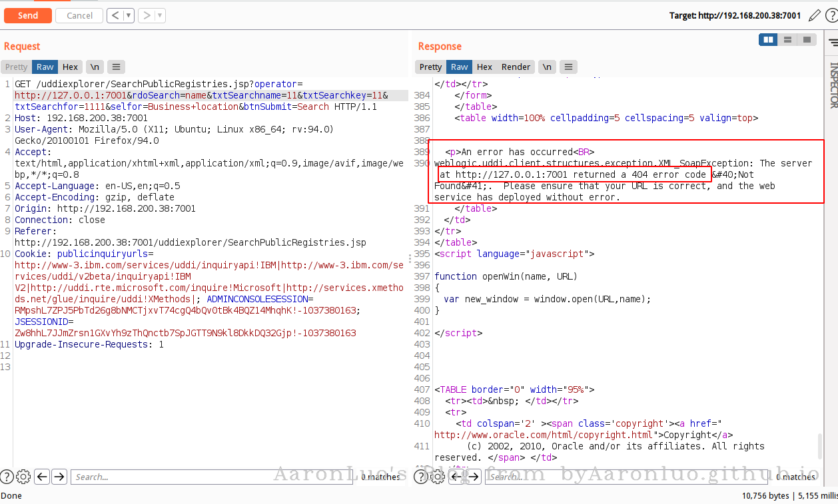Open Request editor hamburger options menu

tap(116, 67)
